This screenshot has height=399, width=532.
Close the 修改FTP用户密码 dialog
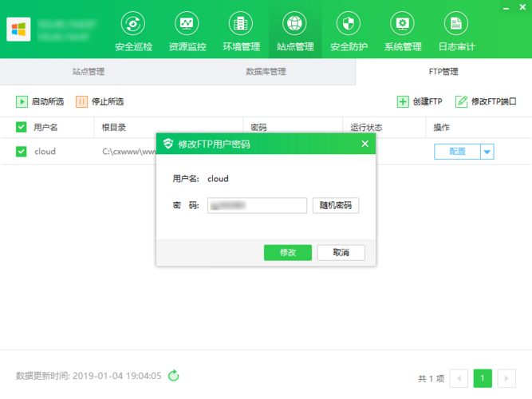365,144
